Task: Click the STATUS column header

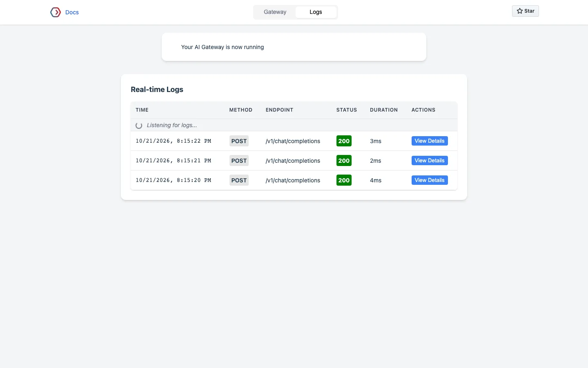Action: 347,110
